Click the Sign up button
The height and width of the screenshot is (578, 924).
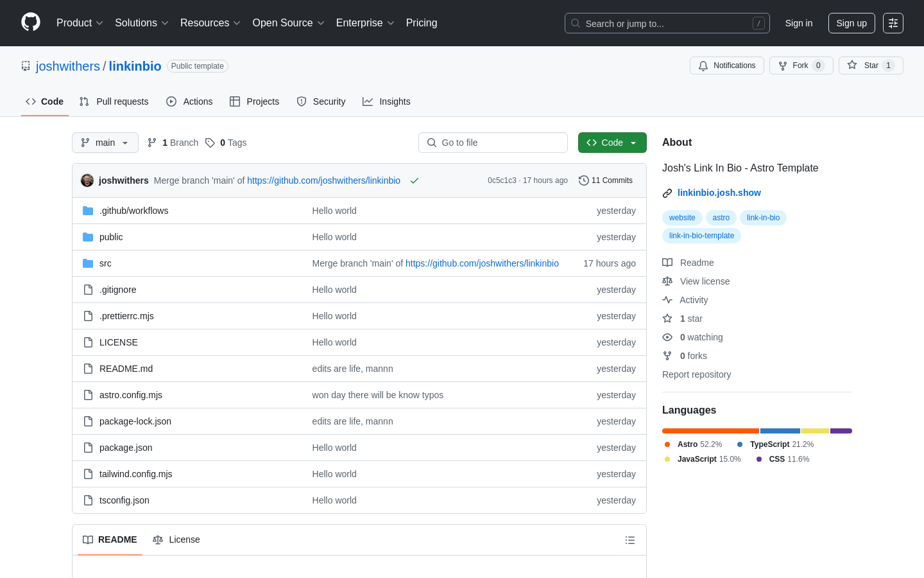tap(851, 23)
